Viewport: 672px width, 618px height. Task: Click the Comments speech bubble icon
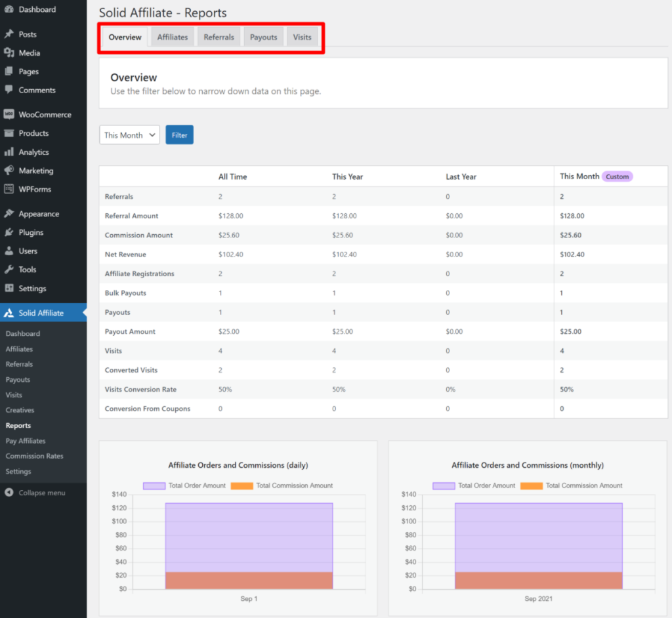pos(9,90)
